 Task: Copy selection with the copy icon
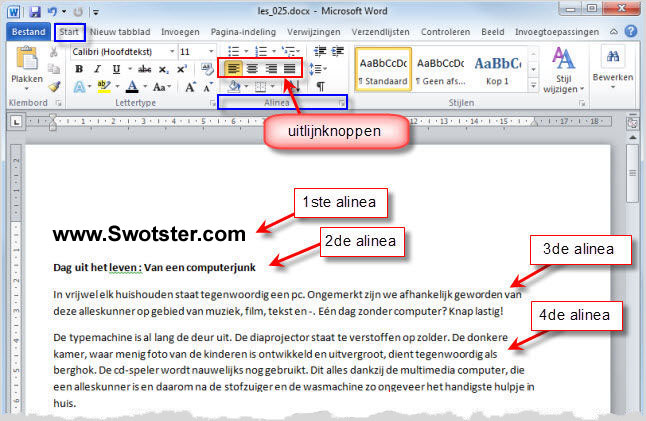point(54,69)
